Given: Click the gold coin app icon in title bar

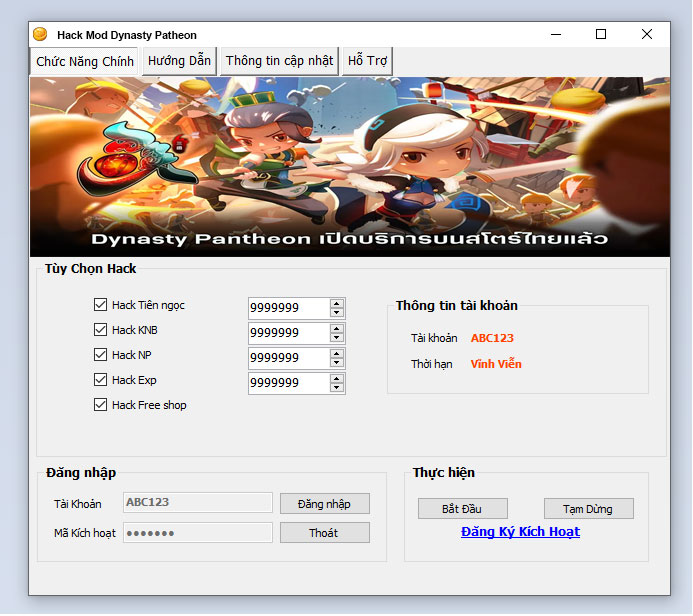Looking at the screenshot, I should [40, 34].
